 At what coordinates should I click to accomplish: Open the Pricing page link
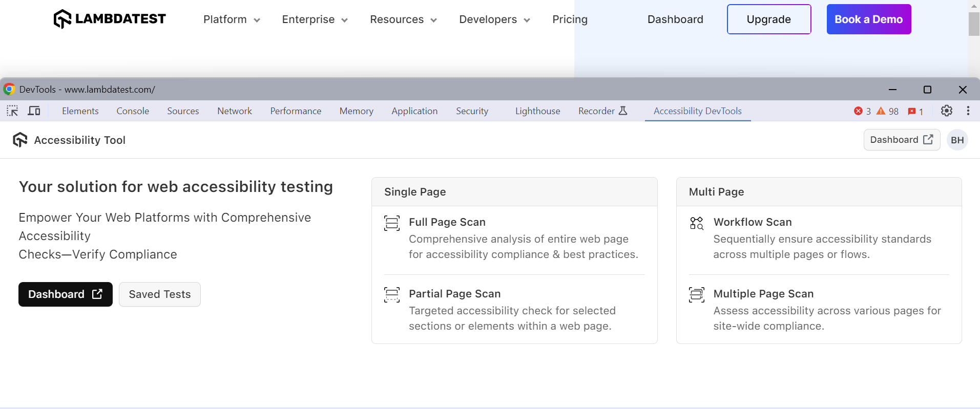(x=570, y=19)
